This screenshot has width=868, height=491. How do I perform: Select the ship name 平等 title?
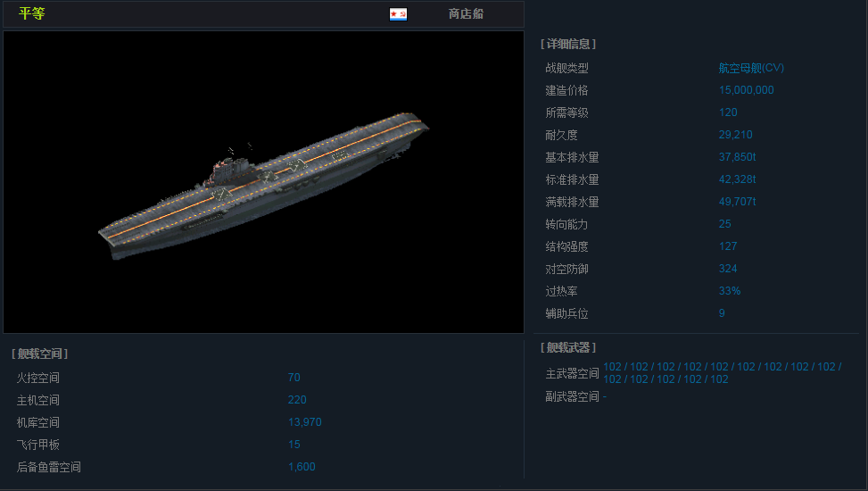pyautogui.click(x=31, y=14)
